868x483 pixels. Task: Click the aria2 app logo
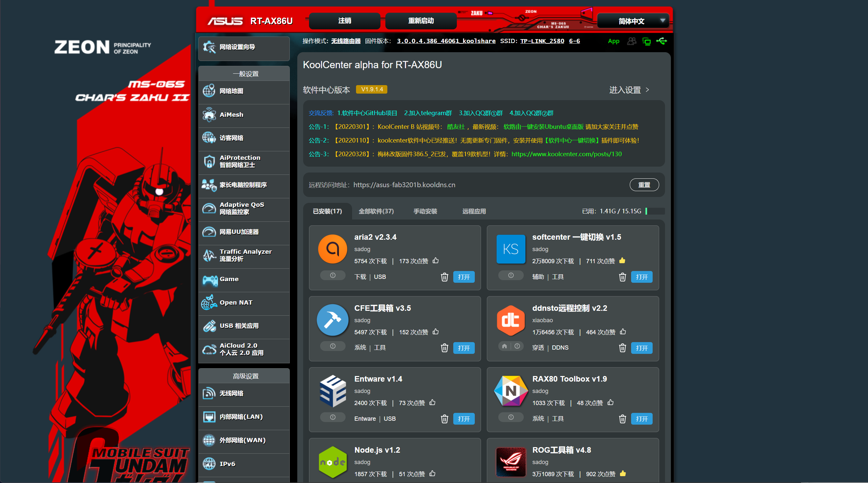tap(333, 249)
